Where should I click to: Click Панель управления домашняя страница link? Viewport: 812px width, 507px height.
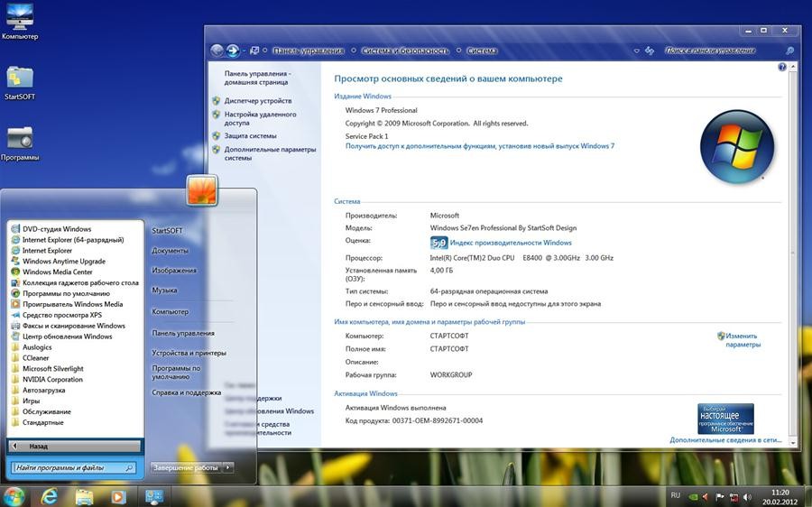[257, 78]
